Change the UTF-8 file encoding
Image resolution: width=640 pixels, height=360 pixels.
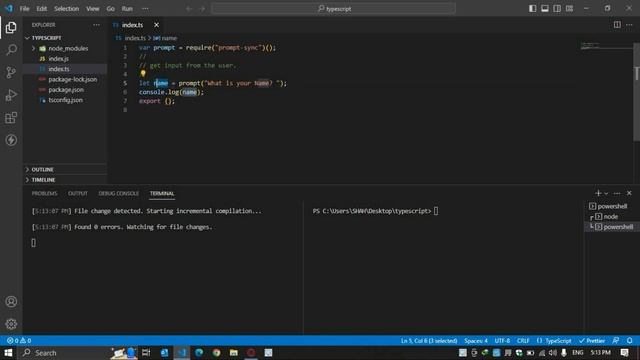pos(502,340)
